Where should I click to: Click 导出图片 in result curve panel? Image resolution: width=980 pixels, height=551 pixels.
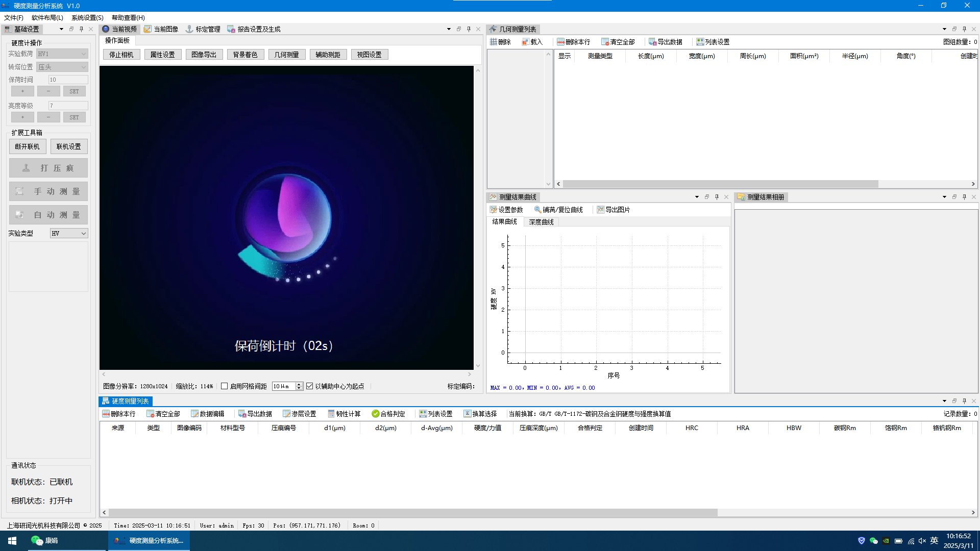point(614,210)
